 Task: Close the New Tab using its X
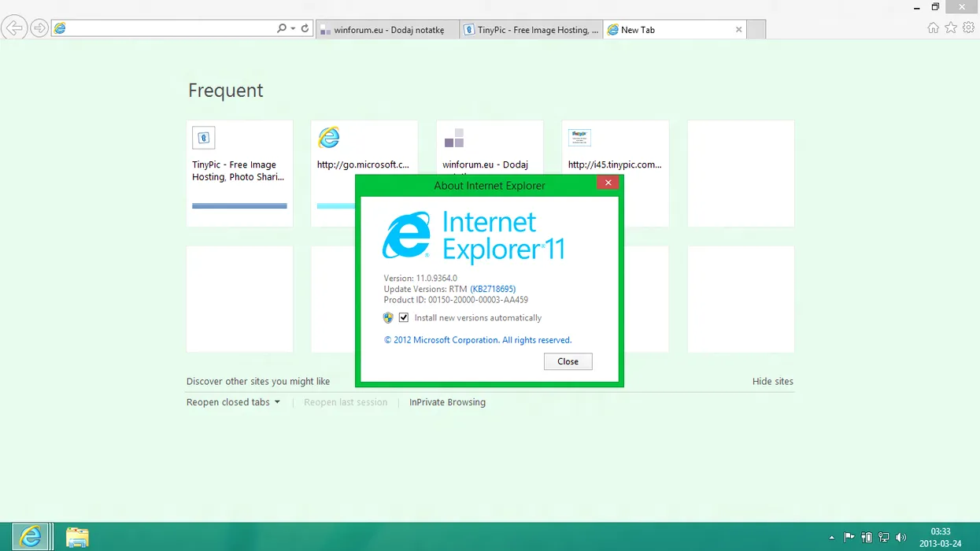[738, 30]
